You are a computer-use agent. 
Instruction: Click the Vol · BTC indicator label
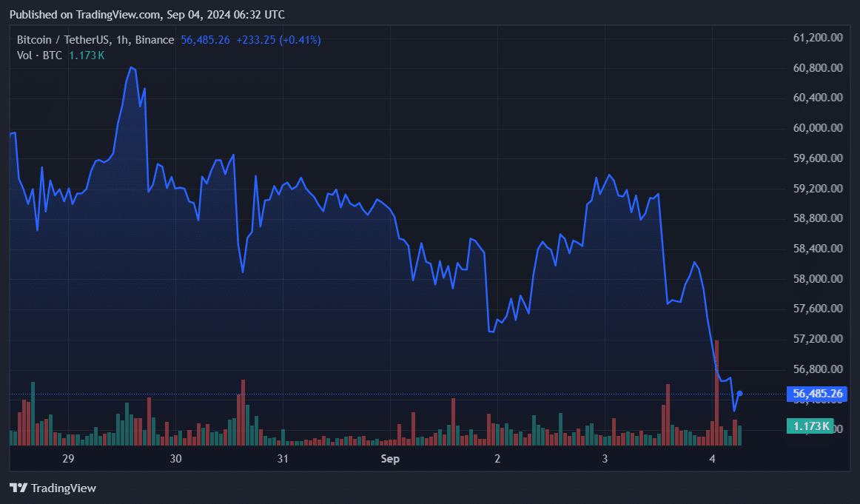[x=36, y=55]
